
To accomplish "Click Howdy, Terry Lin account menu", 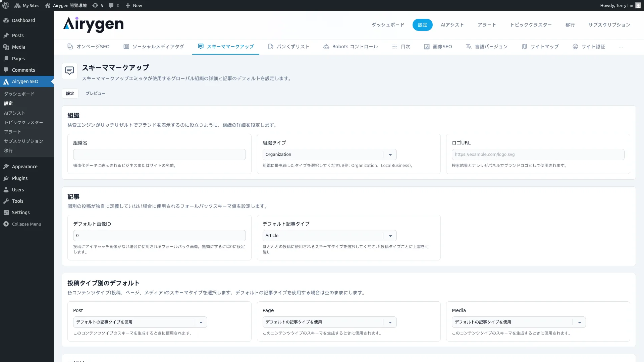I will 621,5.
